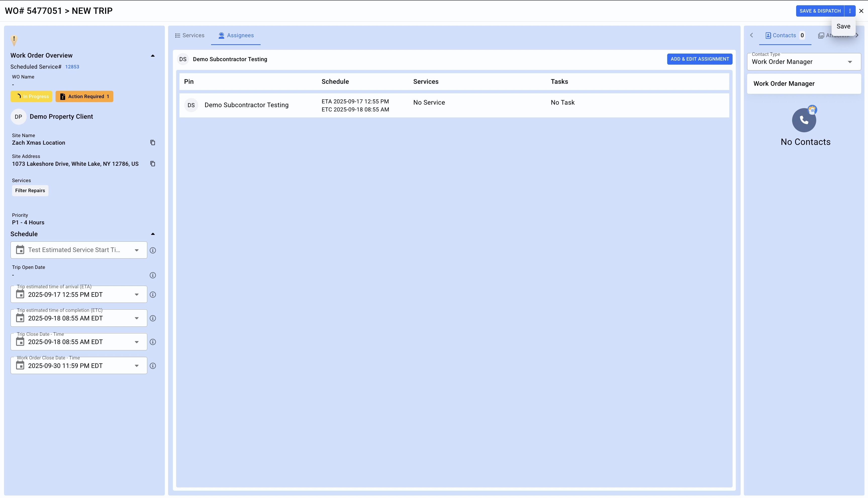Switch to the Services tab
The image size is (868, 498).
click(190, 35)
